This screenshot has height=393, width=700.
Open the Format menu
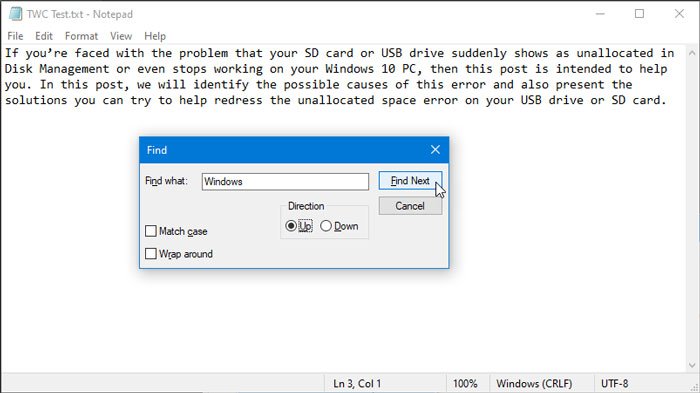(x=81, y=36)
